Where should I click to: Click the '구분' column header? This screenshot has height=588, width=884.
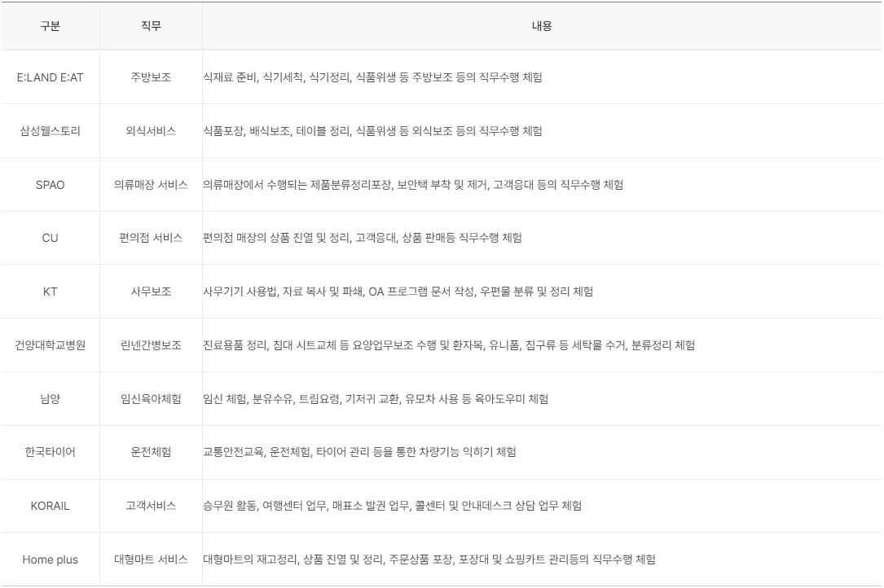[x=51, y=26]
